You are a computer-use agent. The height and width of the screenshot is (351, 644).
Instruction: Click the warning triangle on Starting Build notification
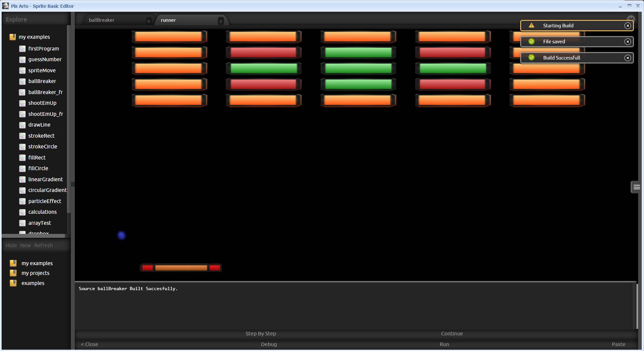tap(531, 25)
